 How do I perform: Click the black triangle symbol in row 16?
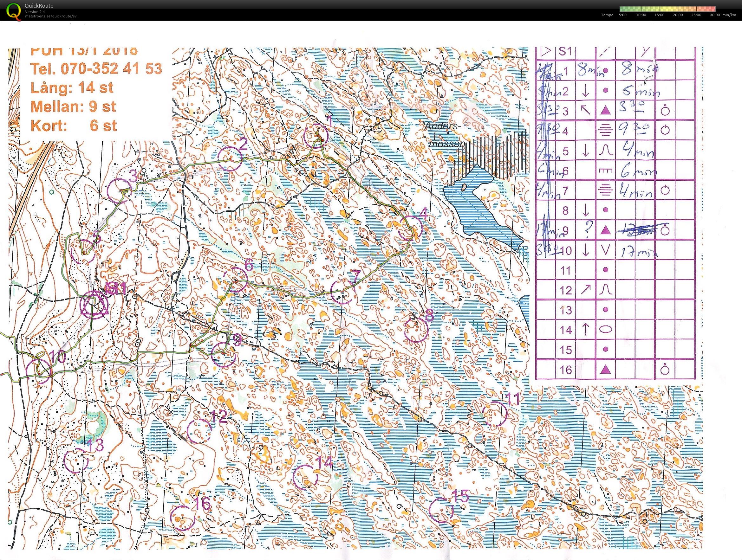point(605,370)
